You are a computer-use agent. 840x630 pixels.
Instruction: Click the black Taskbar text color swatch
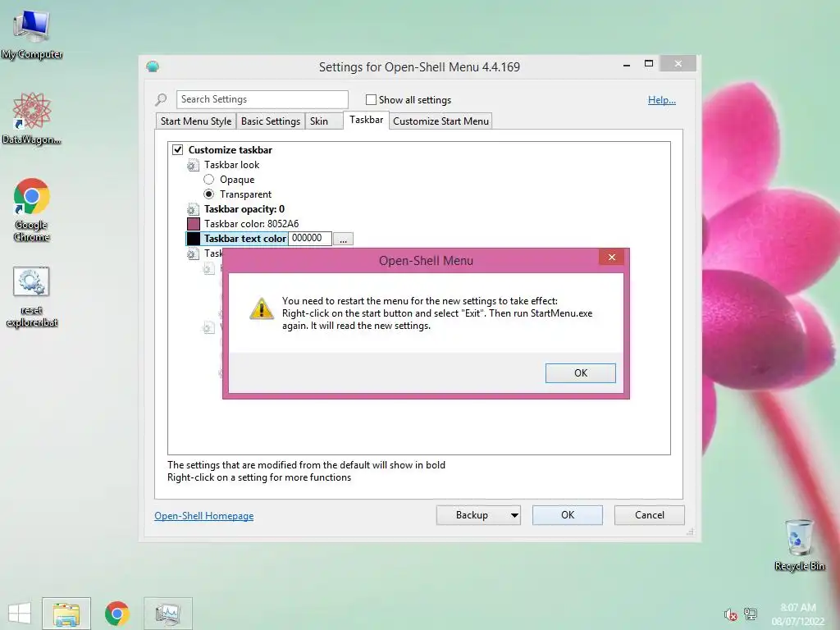pos(194,239)
